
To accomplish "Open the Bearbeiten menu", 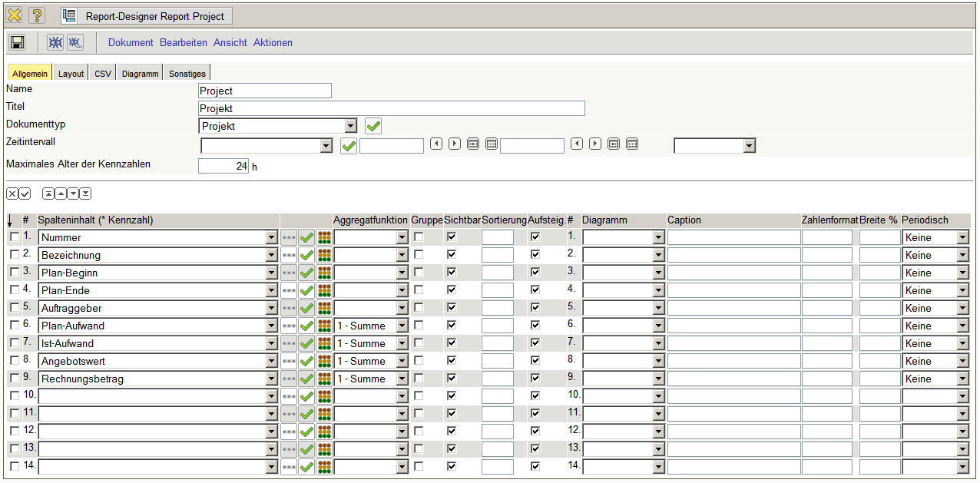I will pos(184,43).
